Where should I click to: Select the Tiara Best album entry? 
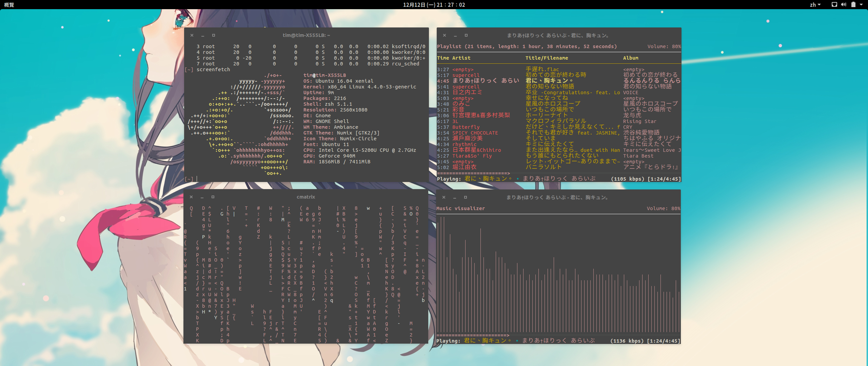pos(638,156)
